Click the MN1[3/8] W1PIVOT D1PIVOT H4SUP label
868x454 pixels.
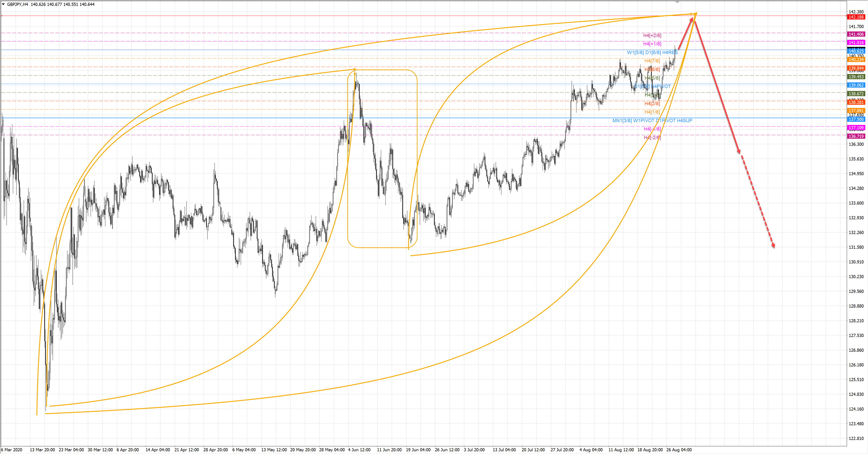(652, 120)
